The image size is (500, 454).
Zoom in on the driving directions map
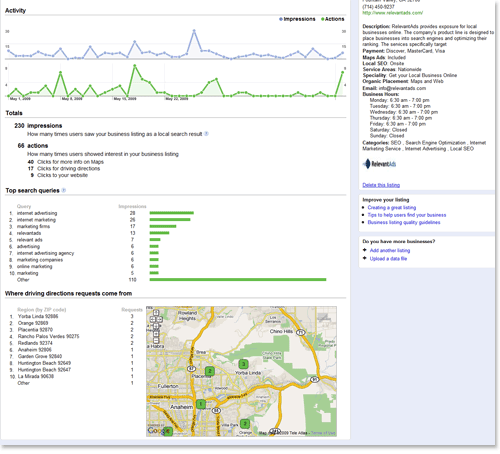coord(156,334)
